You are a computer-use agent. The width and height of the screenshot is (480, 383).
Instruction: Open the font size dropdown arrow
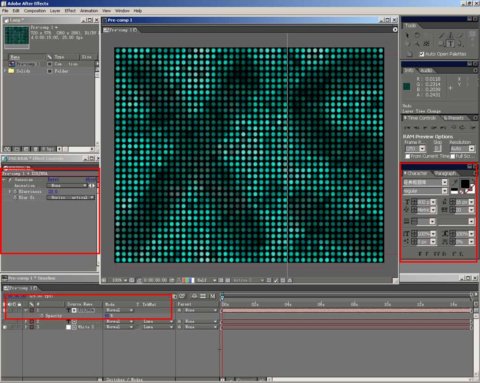click(433, 202)
